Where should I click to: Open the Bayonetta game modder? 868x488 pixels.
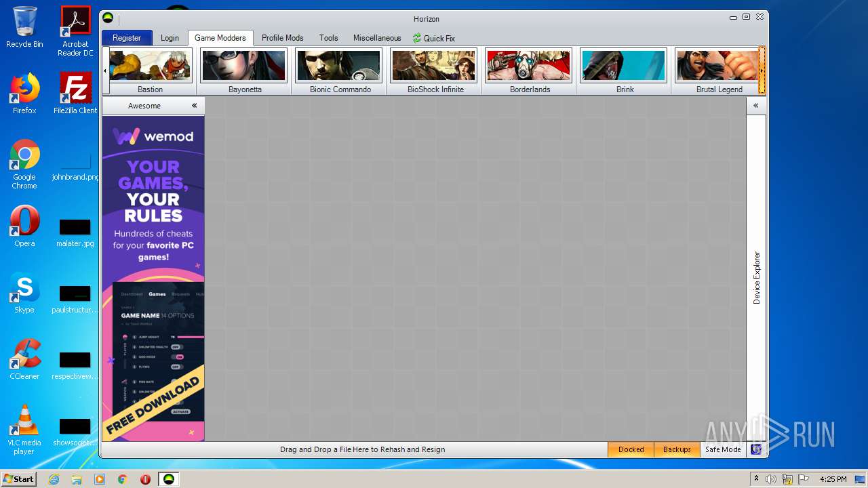tap(245, 71)
